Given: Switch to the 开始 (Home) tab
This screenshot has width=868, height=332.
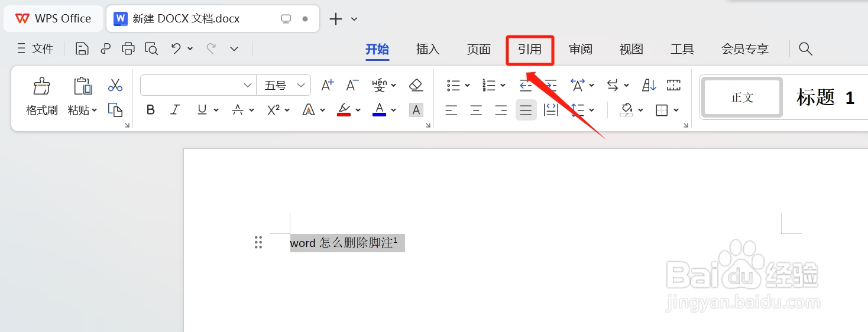Looking at the screenshot, I should click(377, 49).
